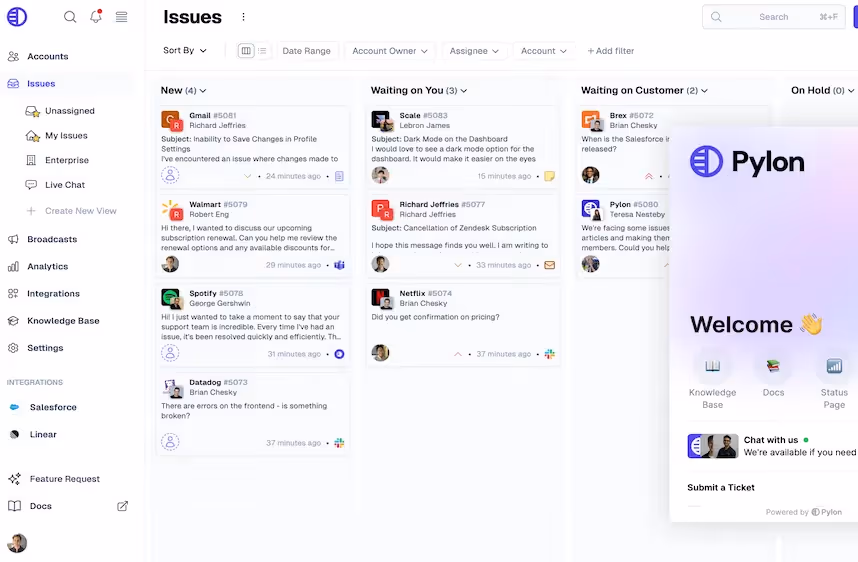Open Knowledge Base in sidebar
The height and width of the screenshot is (562, 858).
click(63, 321)
